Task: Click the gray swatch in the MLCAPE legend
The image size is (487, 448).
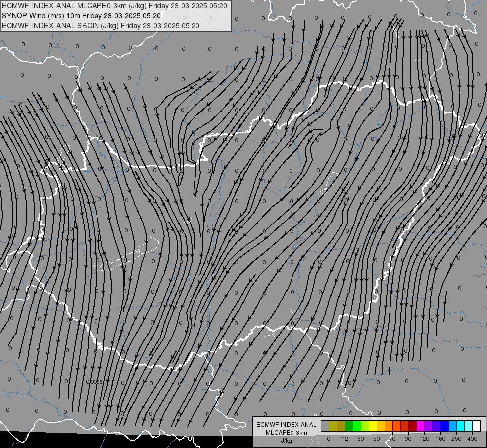Action: point(325,426)
